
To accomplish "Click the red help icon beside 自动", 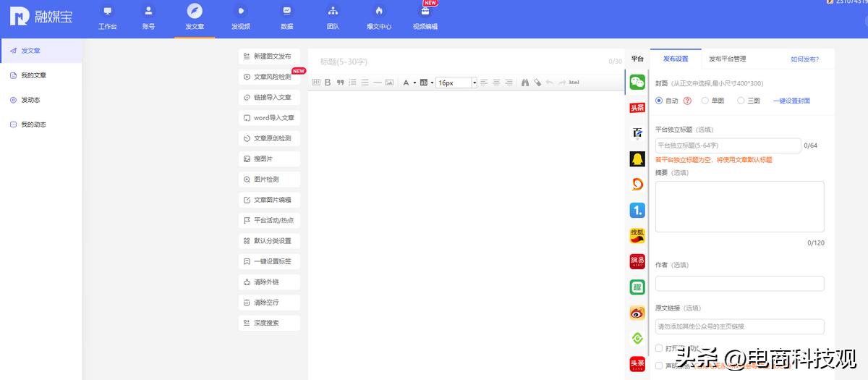I will point(687,101).
